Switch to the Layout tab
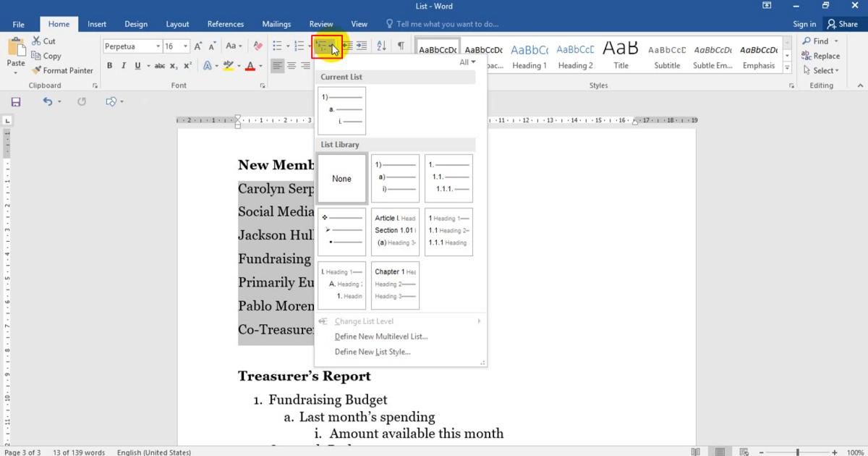Image resolution: width=868 pixels, height=456 pixels. coord(177,24)
